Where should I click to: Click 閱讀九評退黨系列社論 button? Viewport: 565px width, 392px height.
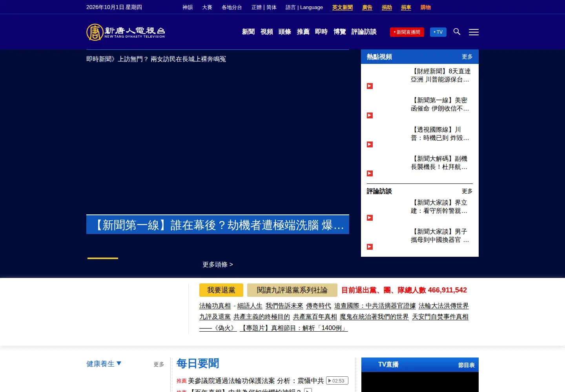click(292, 290)
